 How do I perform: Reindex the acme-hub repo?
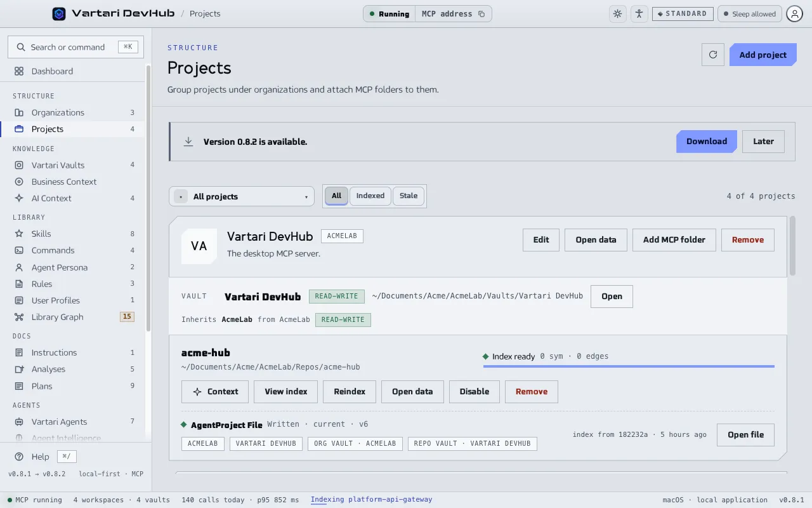350,392
